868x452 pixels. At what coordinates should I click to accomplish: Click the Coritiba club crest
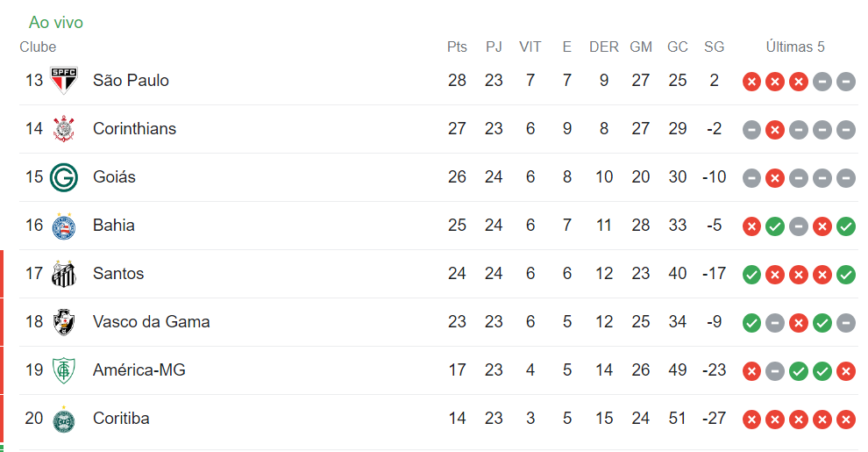click(x=64, y=419)
